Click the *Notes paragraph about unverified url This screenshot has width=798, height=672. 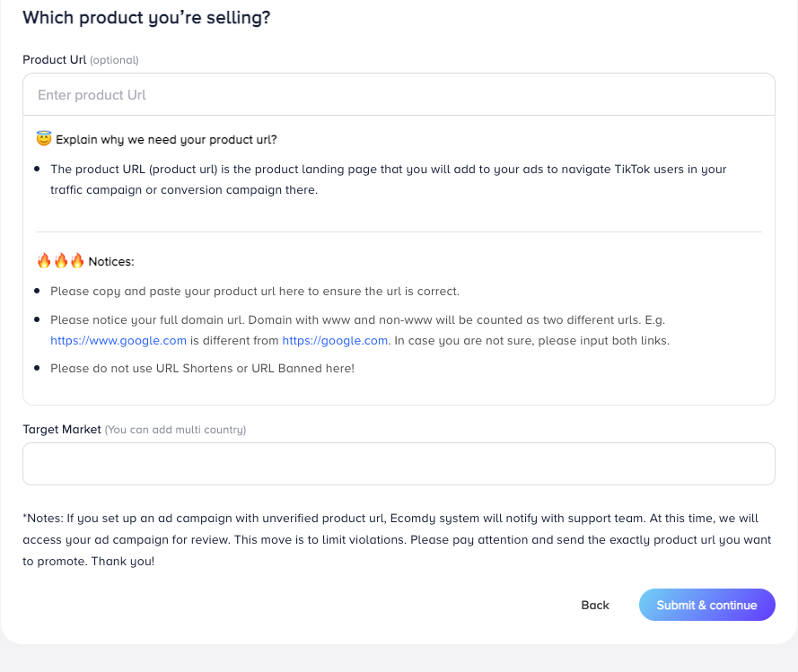pyautogui.click(x=399, y=539)
